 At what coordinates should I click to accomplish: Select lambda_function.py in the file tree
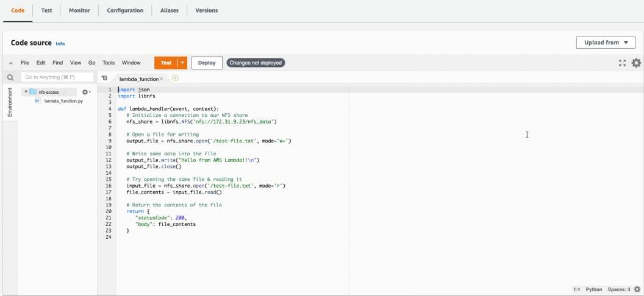[63, 100]
